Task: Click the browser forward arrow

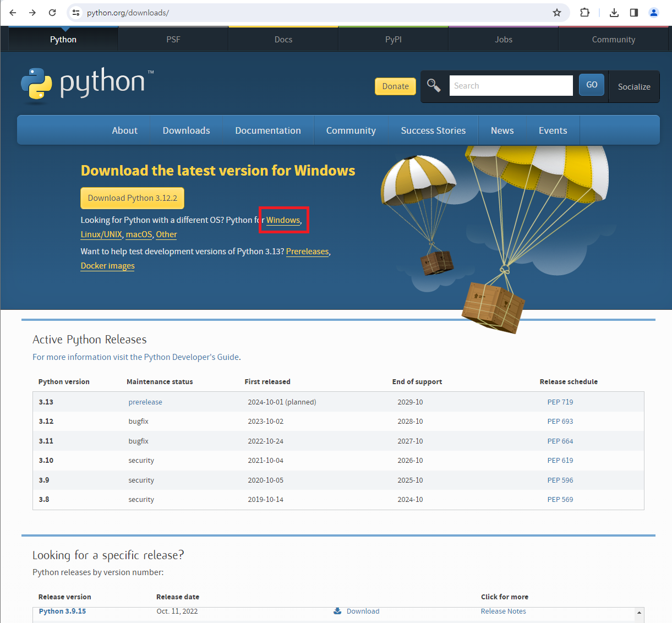Action: point(32,13)
